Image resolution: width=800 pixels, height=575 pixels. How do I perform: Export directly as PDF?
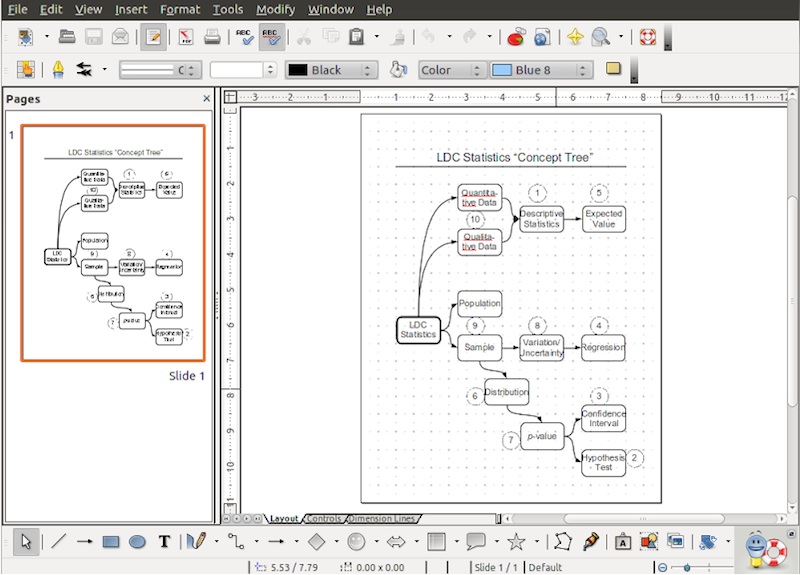pos(186,38)
